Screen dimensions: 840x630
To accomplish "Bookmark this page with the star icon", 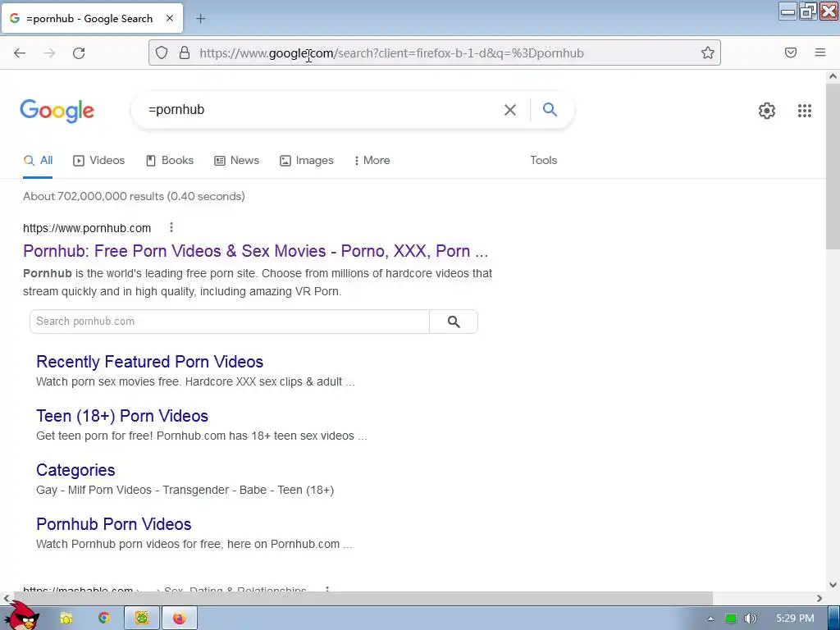I will pos(708,52).
